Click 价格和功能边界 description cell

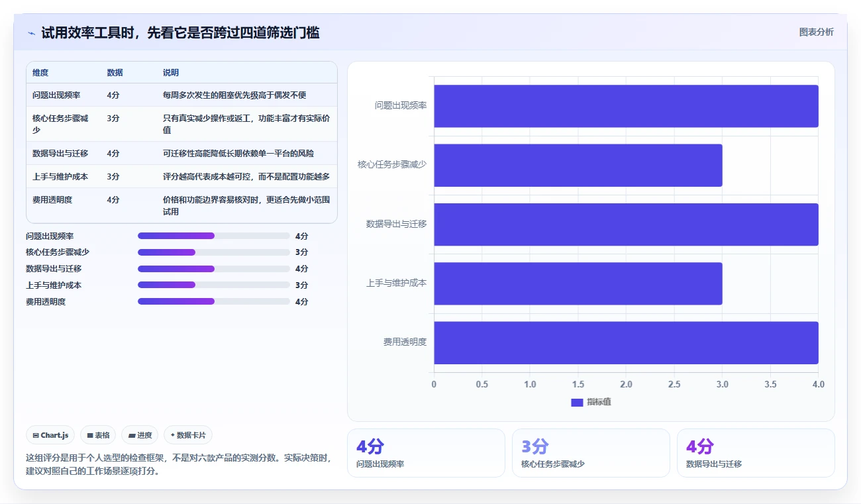[246, 205]
